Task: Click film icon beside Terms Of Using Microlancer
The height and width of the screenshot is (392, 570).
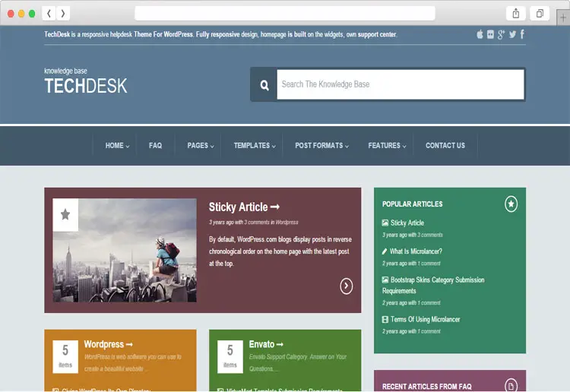Action: coord(385,319)
